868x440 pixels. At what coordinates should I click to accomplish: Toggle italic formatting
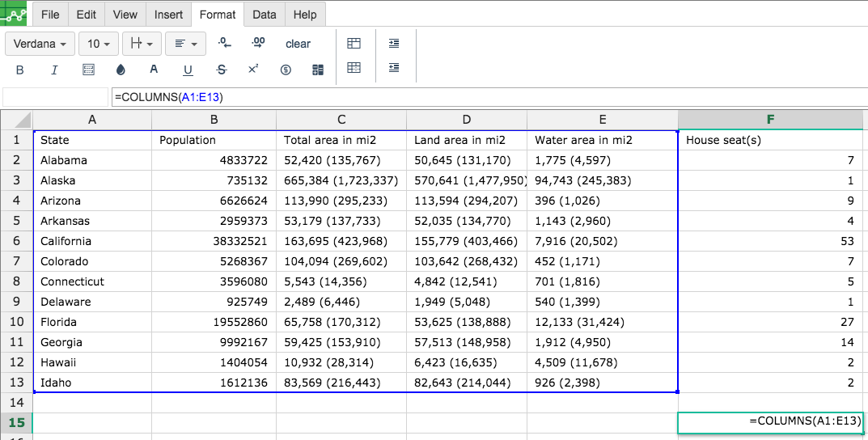[55, 70]
